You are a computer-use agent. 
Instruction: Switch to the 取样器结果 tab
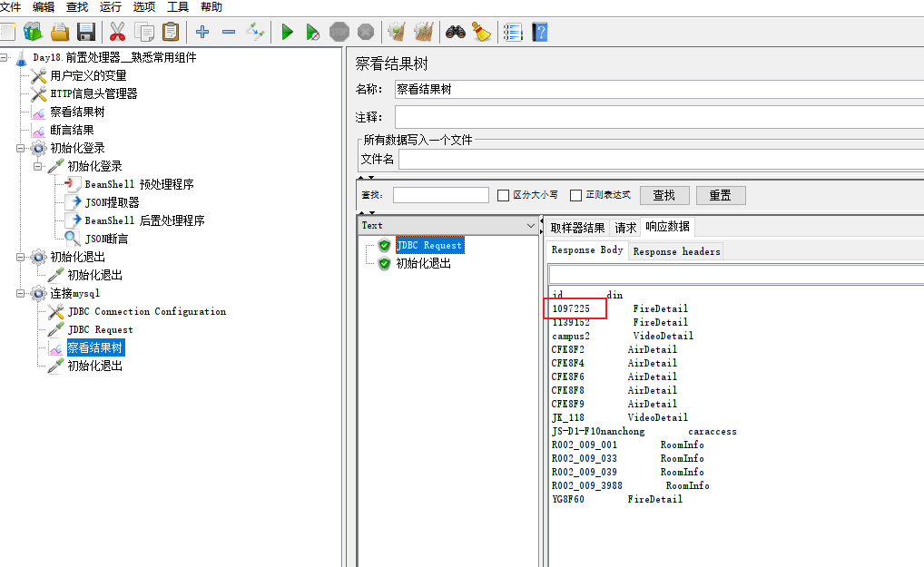577,228
